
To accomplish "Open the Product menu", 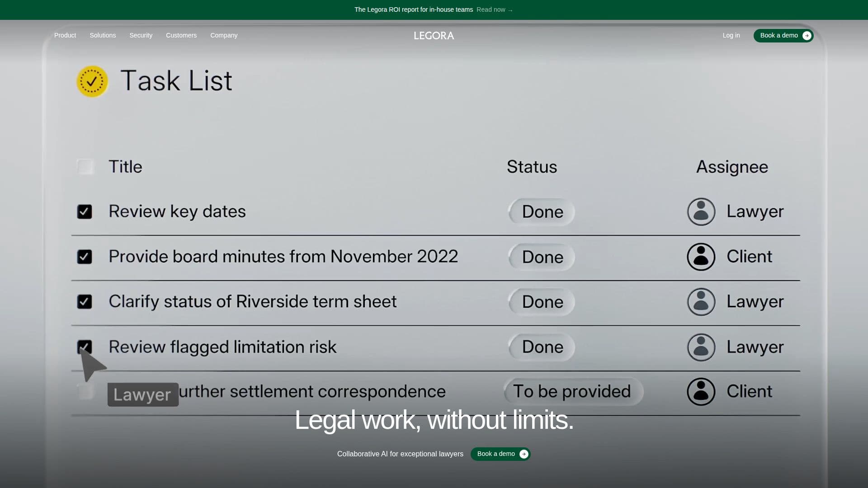I will (65, 35).
